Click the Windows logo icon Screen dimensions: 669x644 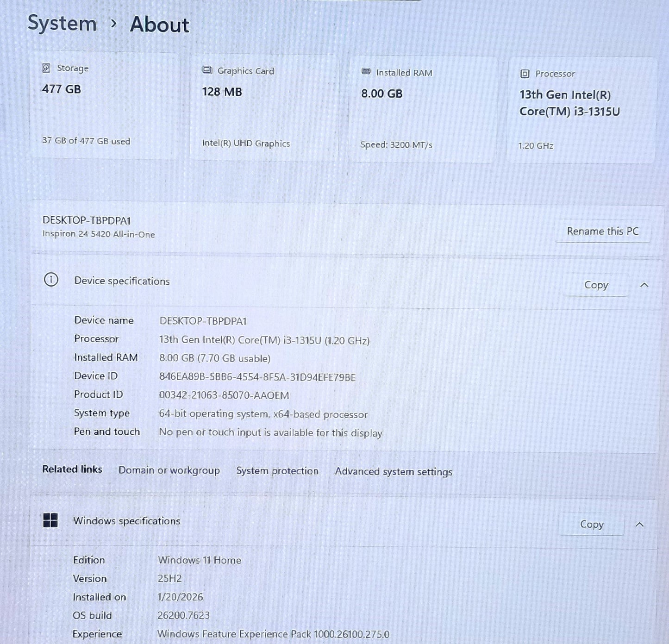50,520
